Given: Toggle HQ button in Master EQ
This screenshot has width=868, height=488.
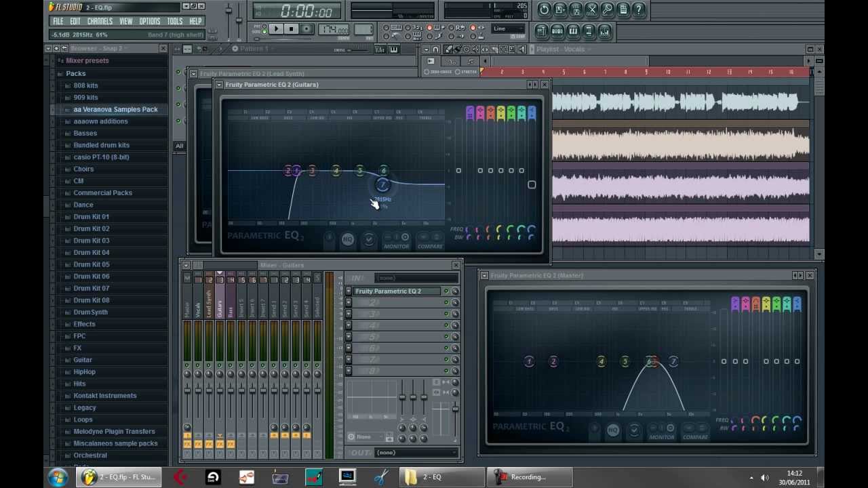Looking at the screenshot, I should point(612,430).
